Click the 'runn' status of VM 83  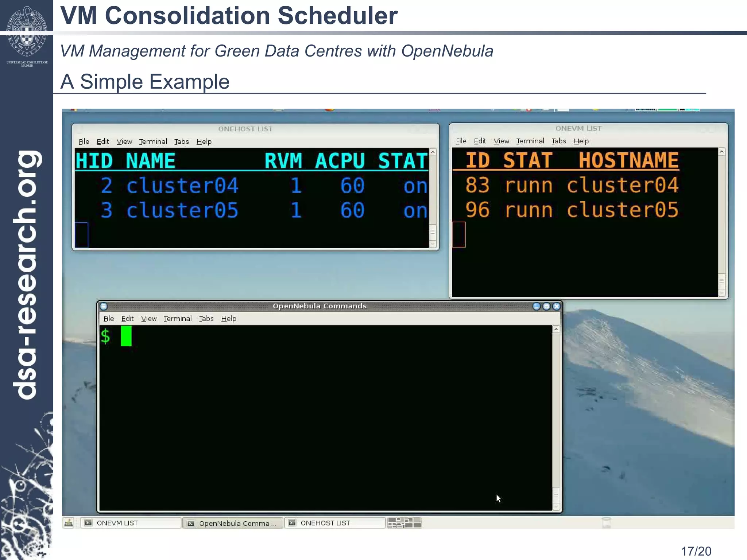tap(529, 186)
